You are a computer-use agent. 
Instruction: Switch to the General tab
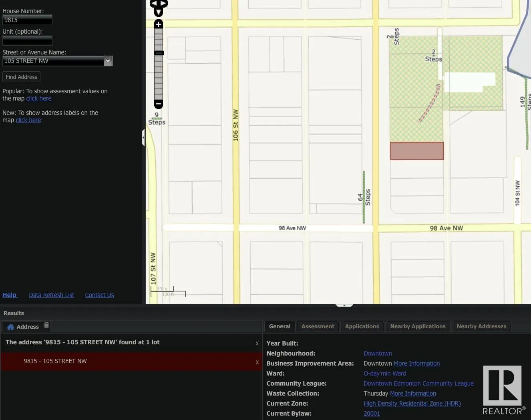280,326
